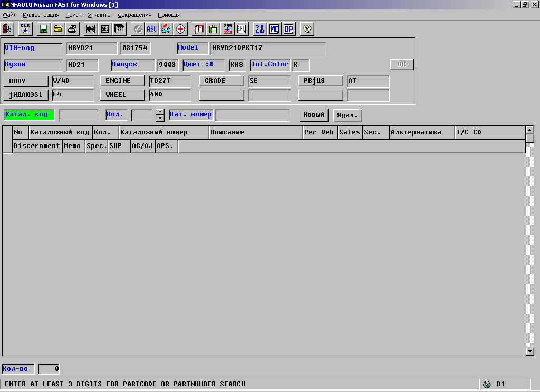Click the calculator grid toolbar icon
540x392 pixels.
91,29
